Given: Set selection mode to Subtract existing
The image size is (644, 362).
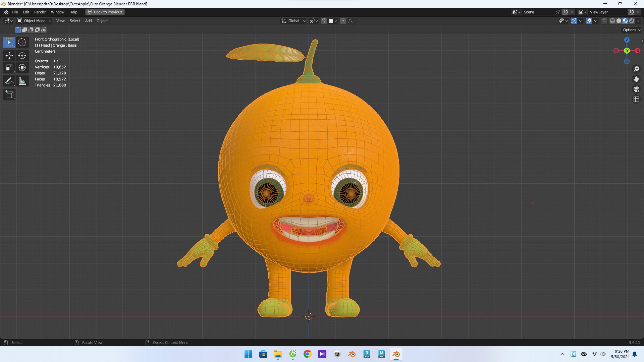Looking at the screenshot, I should click(31, 30).
